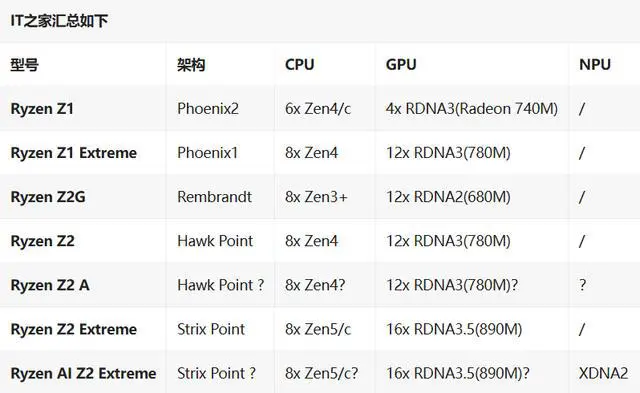Select the CPU column header
The image size is (640, 393).
[x=300, y=64]
